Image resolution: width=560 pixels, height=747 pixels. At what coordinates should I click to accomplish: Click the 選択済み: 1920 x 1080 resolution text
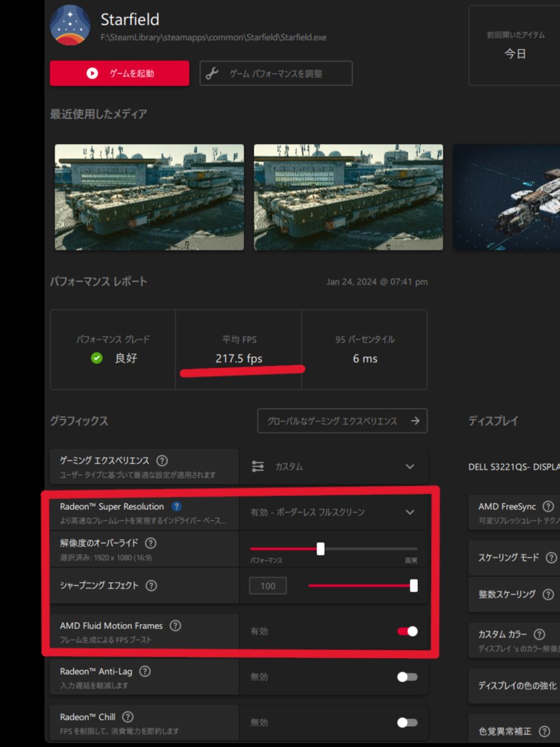(106, 557)
